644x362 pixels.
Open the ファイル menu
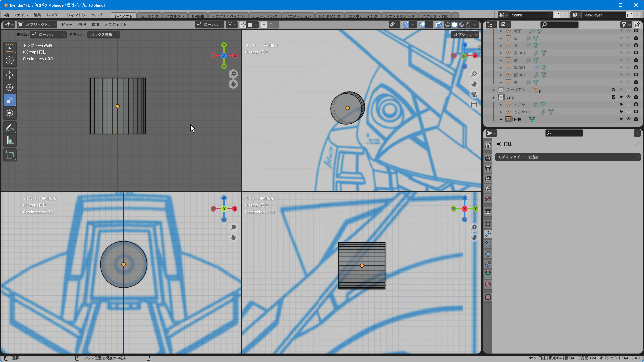20,15
